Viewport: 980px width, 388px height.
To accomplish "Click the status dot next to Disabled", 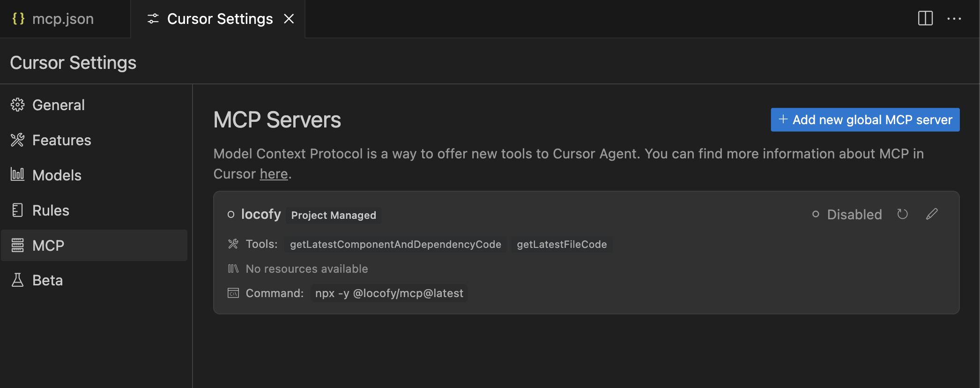I will 816,214.
